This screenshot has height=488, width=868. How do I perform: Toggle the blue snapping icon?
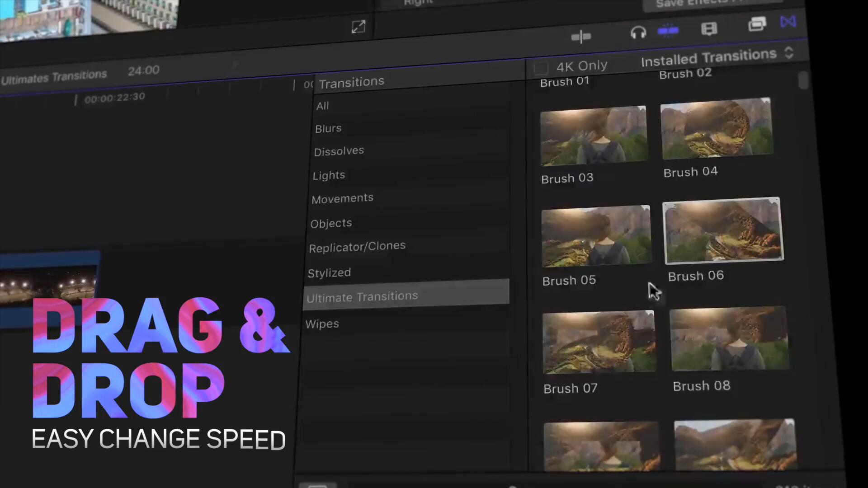tap(668, 31)
